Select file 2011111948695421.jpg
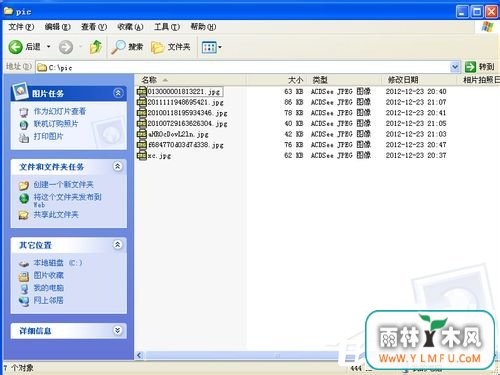Image resolution: width=500 pixels, height=375 pixels. (x=186, y=102)
